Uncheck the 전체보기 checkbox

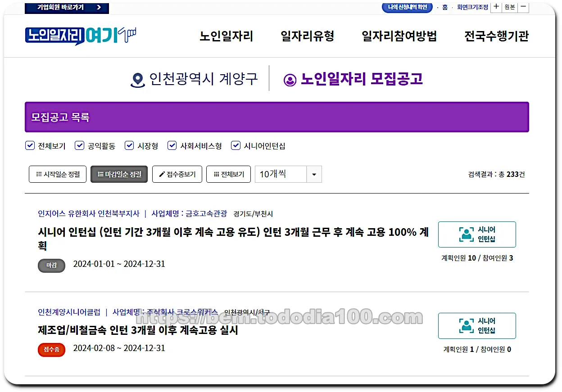[x=30, y=145]
